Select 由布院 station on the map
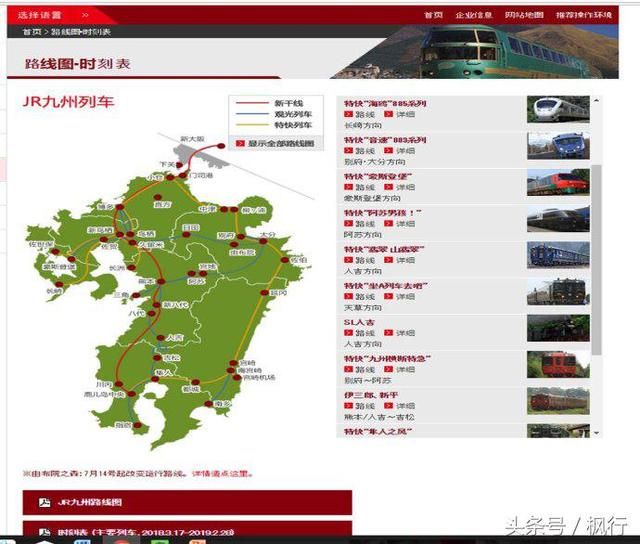This screenshot has height=544, width=640. 234,244
